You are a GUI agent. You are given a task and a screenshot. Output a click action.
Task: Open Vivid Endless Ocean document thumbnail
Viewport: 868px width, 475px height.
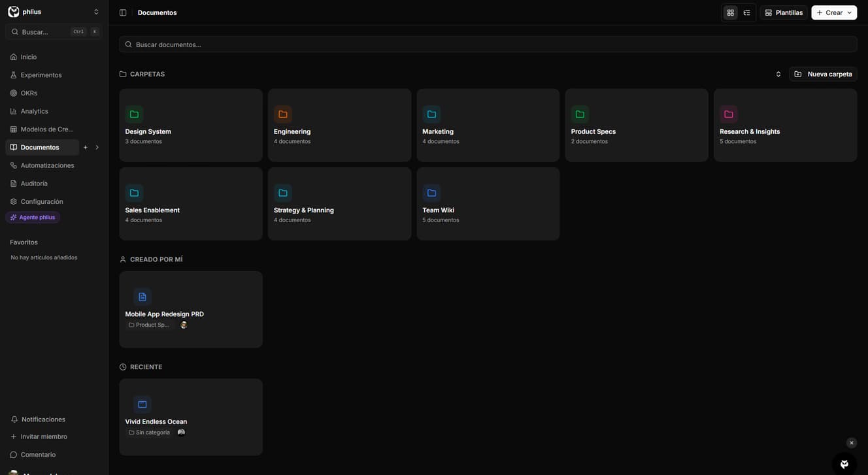142,404
